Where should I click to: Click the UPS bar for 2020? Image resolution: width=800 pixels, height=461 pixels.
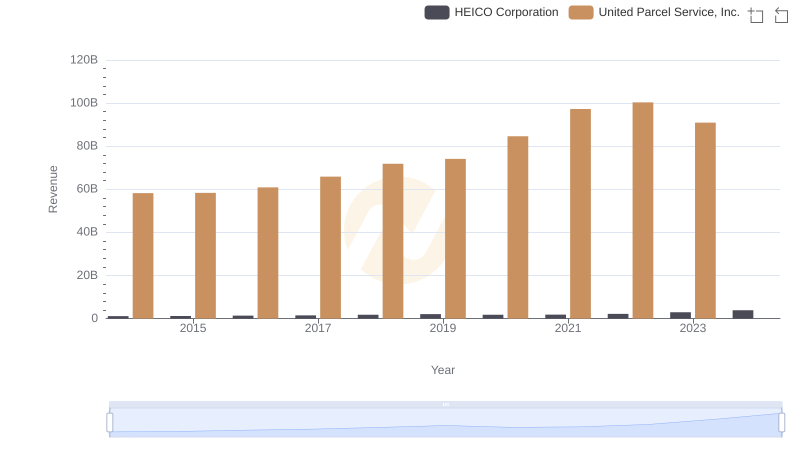click(x=518, y=227)
